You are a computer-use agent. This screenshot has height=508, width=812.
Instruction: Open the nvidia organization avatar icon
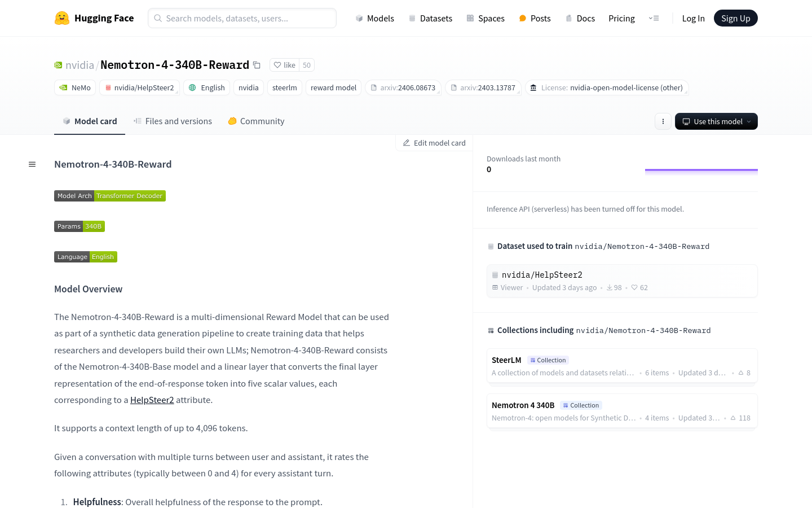(x=58, y=65)
